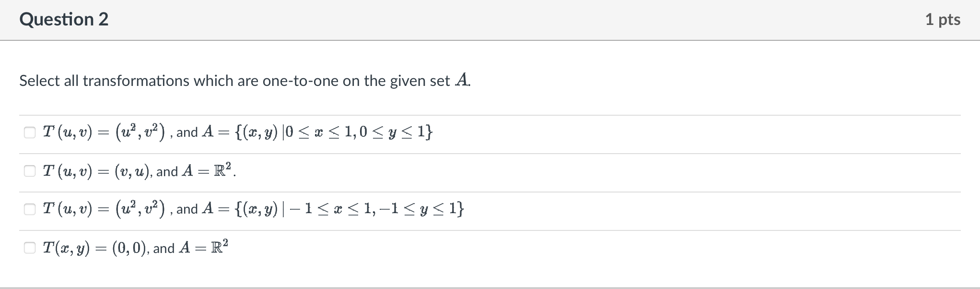Check the option with A = [-1,1]×[-1,1]
The image size is (980, 289).
29,208
